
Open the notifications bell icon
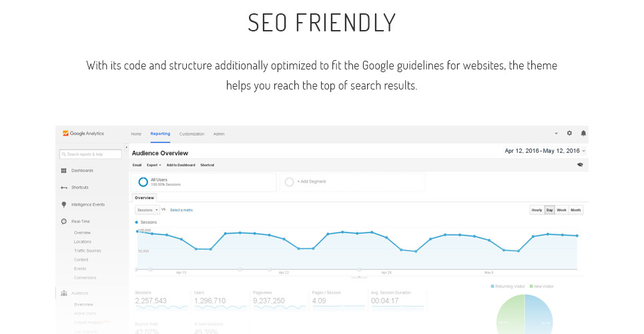(x=583, y=134)
